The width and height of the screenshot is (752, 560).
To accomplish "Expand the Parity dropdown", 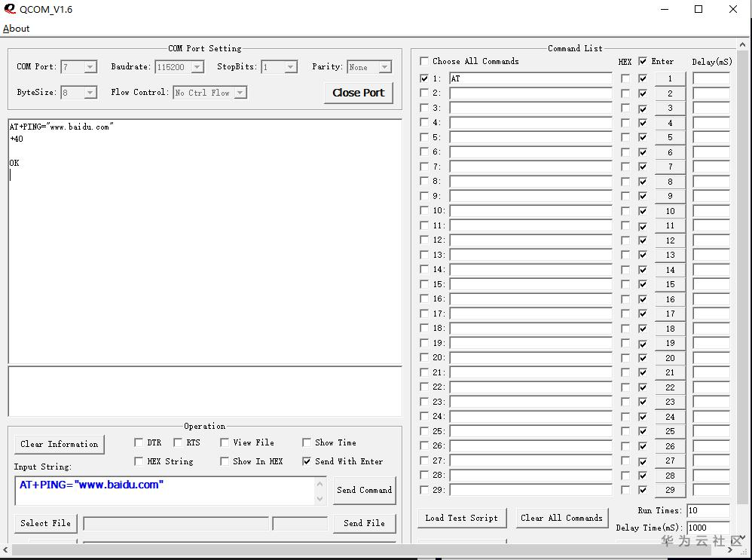I will coord(384,67).
